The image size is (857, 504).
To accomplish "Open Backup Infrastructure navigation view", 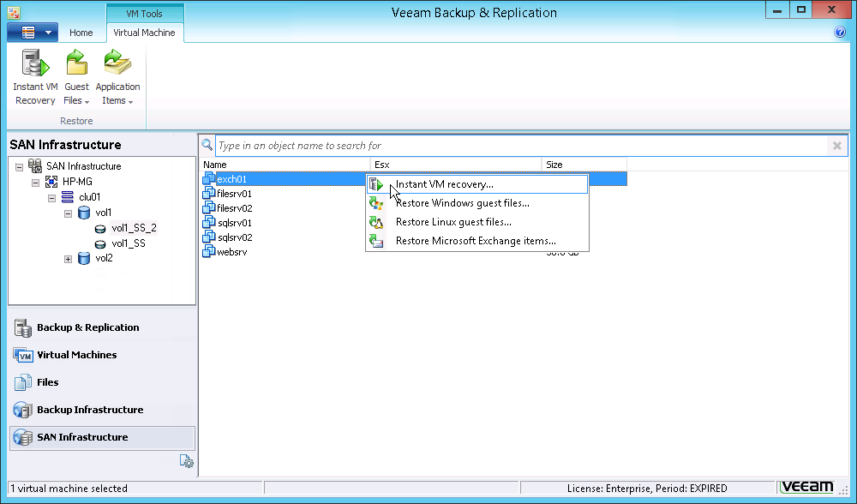I will (102, 410).
